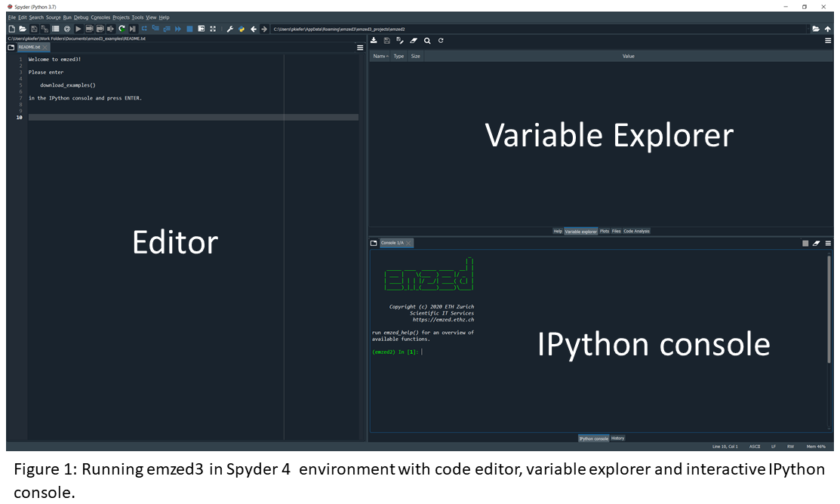Close the README.txt tab
This screenshot has height=504, width=840.
[45, 47]
